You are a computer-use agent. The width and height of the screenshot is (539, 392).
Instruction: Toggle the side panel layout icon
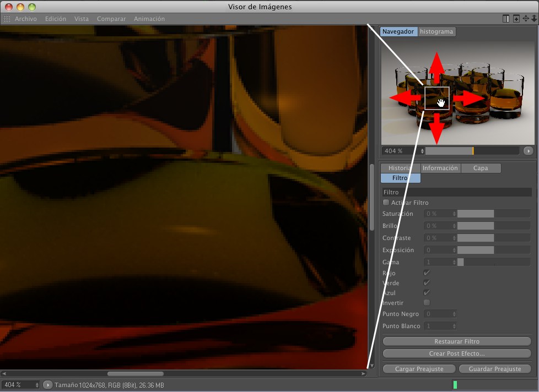point(506,19)
